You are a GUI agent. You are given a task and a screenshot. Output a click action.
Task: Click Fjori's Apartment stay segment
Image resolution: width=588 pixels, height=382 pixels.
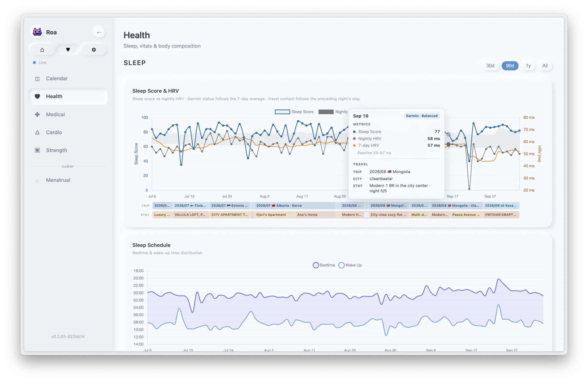274,215
